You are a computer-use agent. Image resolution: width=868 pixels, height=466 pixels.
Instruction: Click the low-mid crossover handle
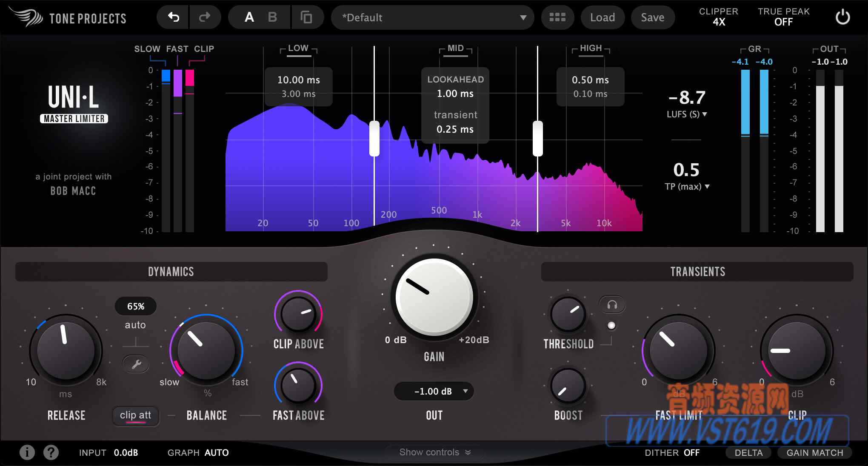[374, 139]
